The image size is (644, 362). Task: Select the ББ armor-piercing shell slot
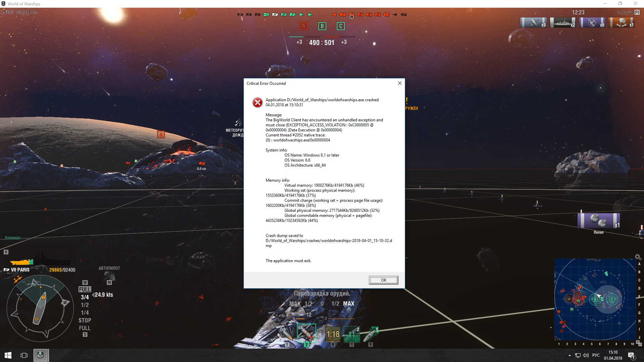coord(306,333)
